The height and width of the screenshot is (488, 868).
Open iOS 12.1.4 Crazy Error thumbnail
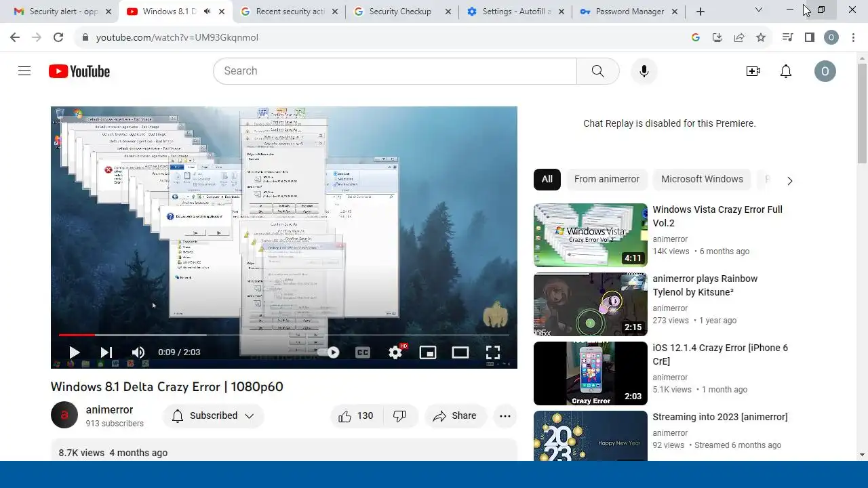591,373
